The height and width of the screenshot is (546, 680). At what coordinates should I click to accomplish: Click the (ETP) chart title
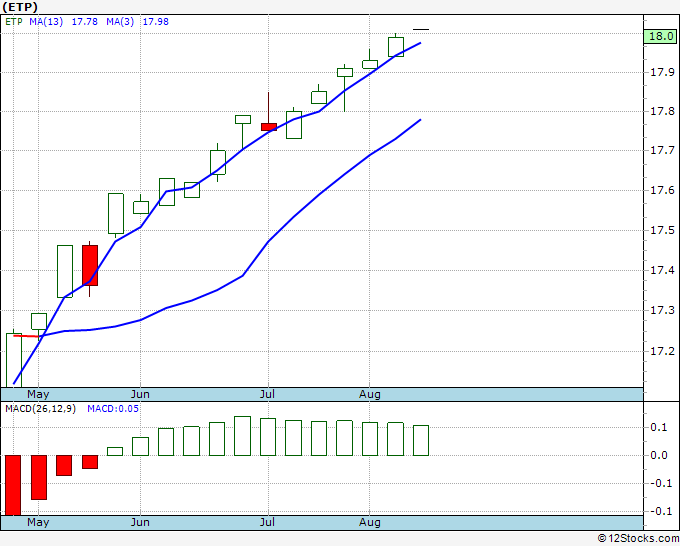[20, 7]
